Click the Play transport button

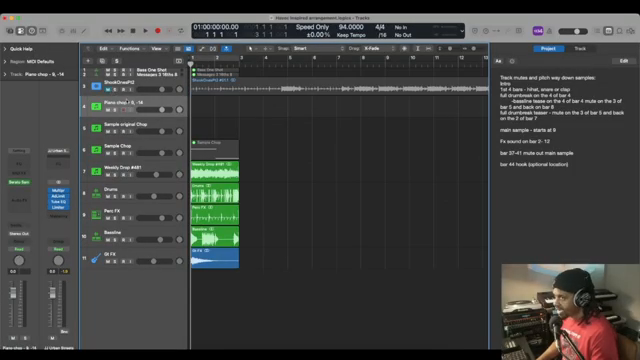pos(145,31)
